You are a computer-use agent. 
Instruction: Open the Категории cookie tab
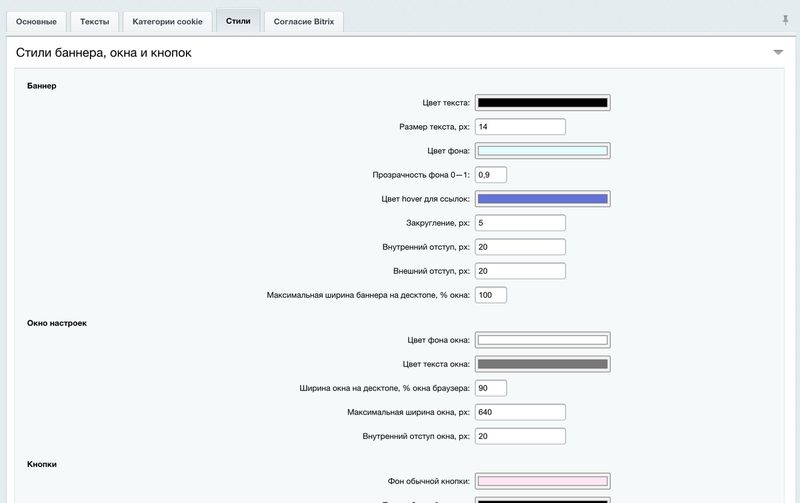pyautogui.click(x=167, y=22)
